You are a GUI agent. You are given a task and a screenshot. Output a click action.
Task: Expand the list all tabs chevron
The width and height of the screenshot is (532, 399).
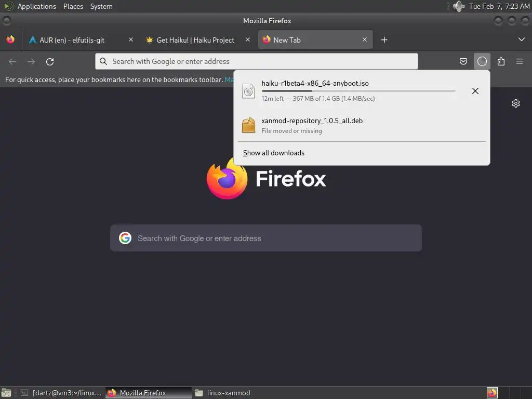coord(522,39)
